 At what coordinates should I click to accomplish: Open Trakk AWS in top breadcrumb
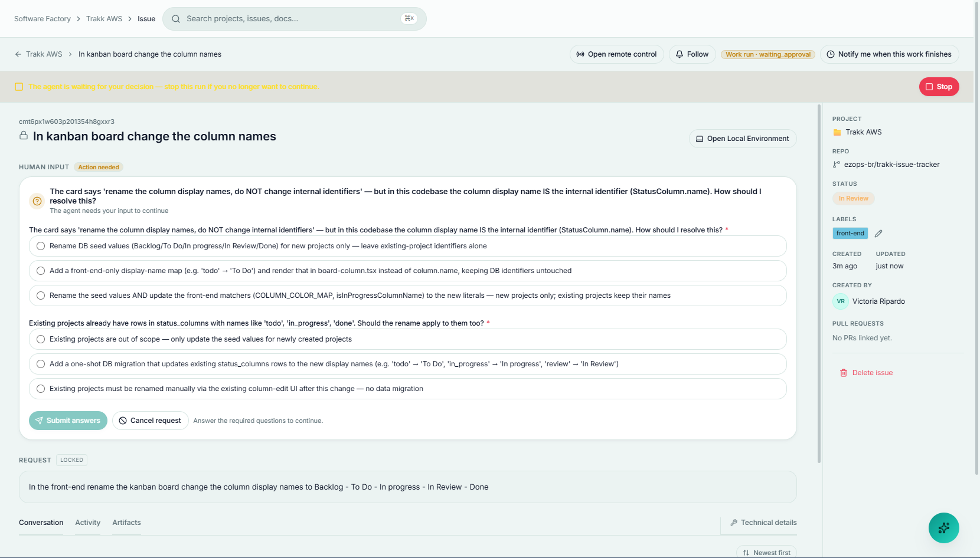pyautogui.click(x=104, y=19)
